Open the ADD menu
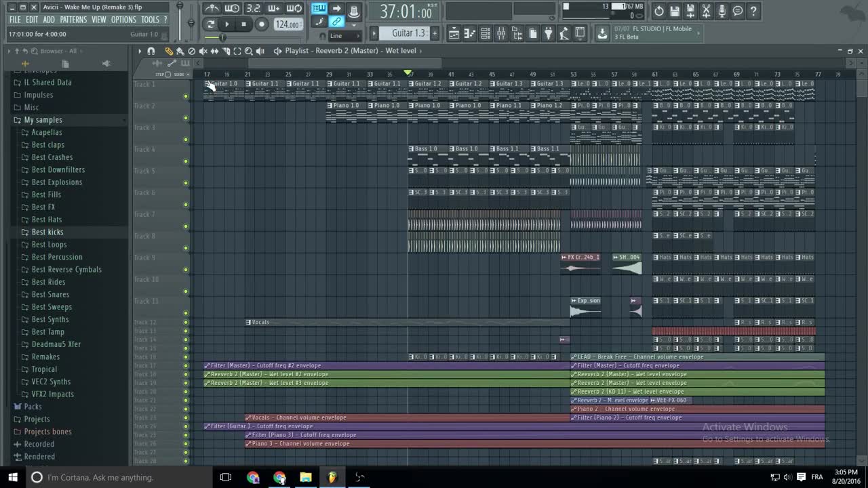Image resolution: width=868 pixels, height=488 pixels. tap(49, 20)
